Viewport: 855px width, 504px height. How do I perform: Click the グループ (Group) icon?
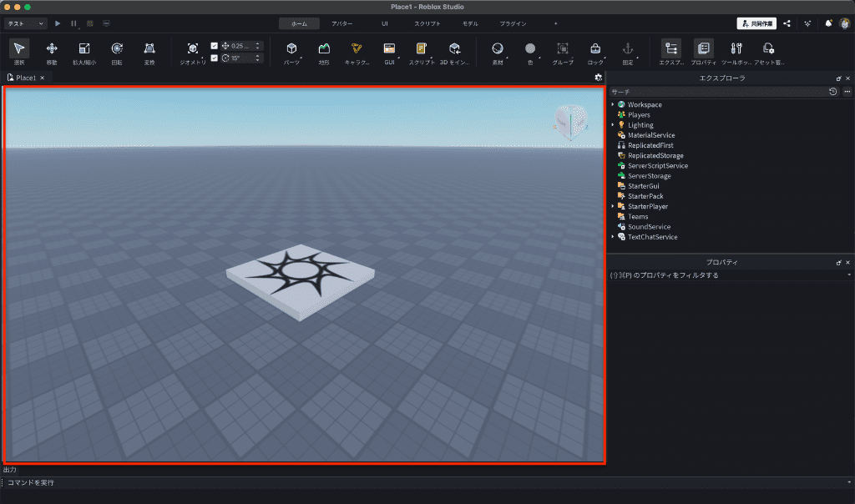click(x=563, y=49)
